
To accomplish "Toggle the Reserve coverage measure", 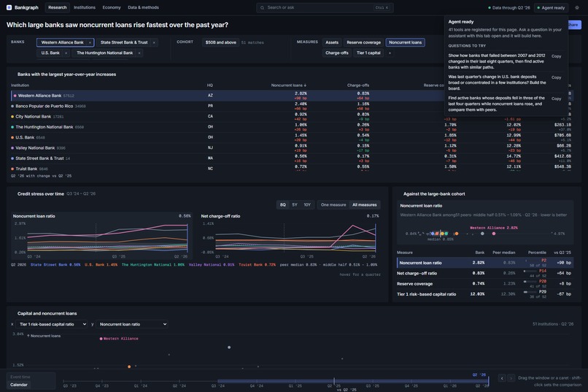I will point(363,42).
